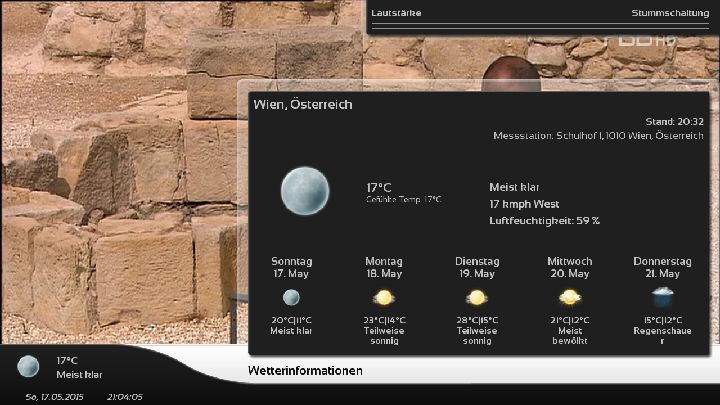Click Monday's partly sunny forecast icon

click(x=383, y=297)
